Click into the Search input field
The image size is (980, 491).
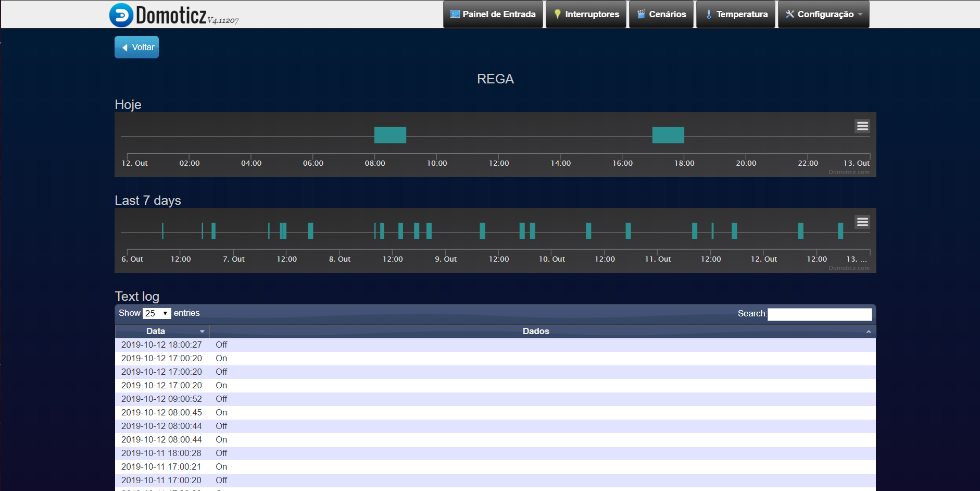click(819, 314)
